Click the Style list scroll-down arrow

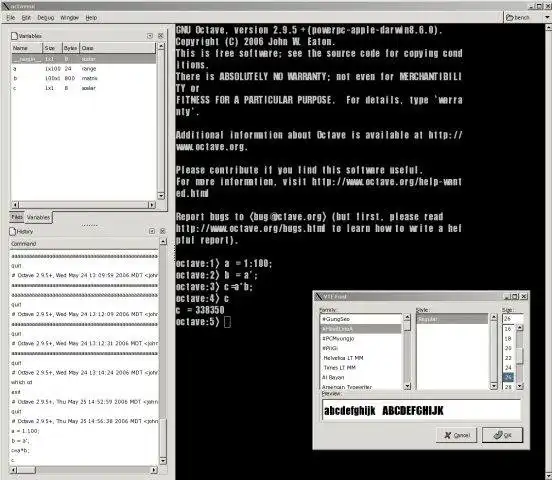coord(494,386)
